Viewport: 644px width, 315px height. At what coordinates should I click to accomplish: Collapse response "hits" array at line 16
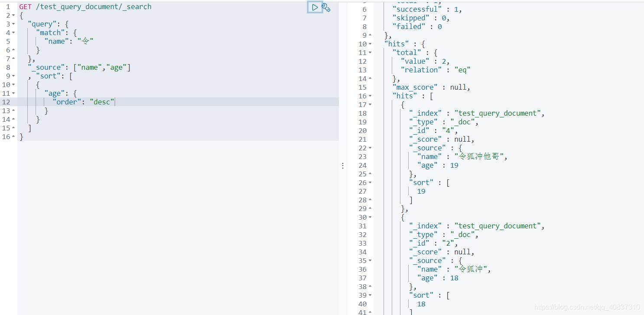pos(370,96)
